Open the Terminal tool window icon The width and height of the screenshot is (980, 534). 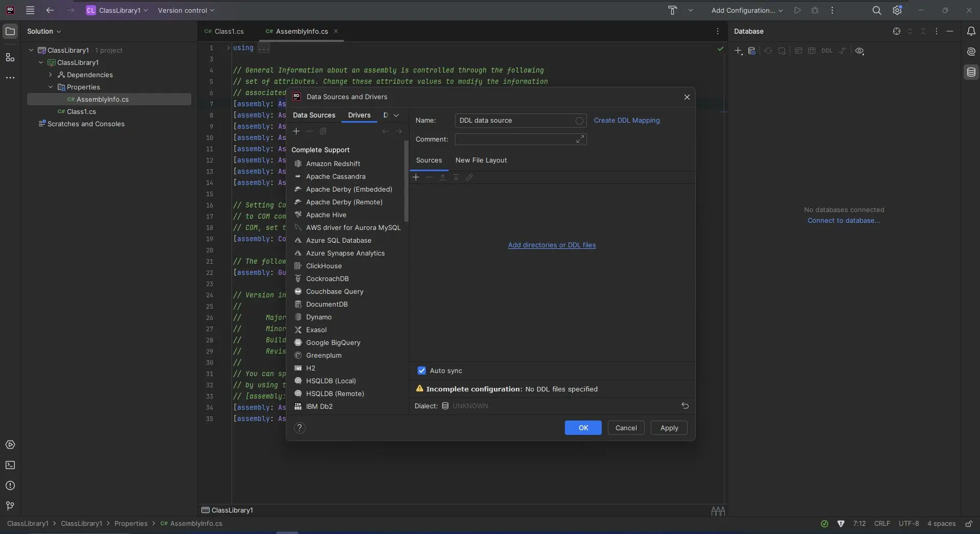point(10,466)
